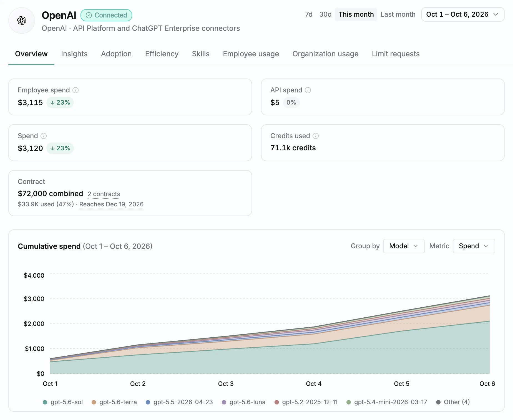This screenshot has width=513, height=420.
Task: Click the info icon next to Spend
Action: (x=44, y=136)
